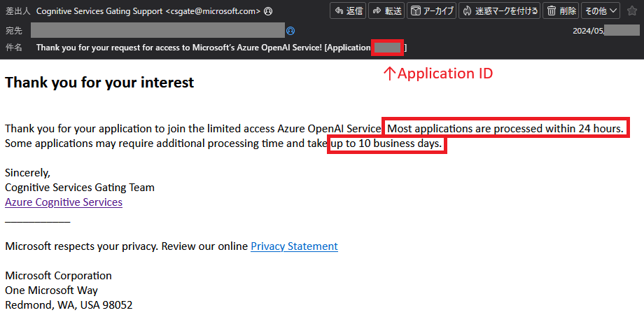Image resolution: width=644 pixels, height=315 pixels.
Task: Click the text Cognitive Services Gating Team
Action: 80,188
